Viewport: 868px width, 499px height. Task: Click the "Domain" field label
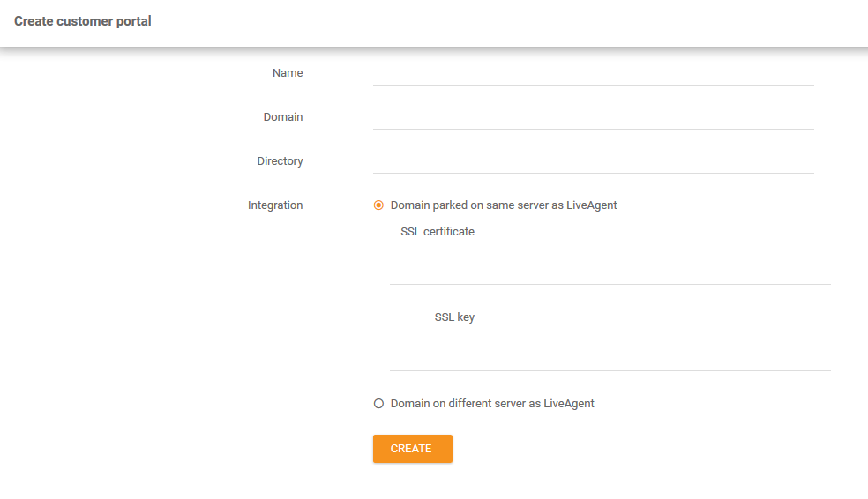click(283, 117)
